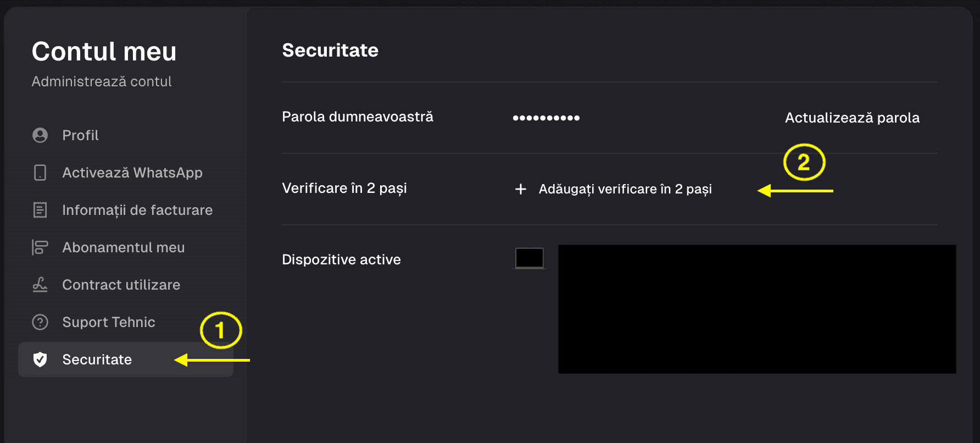The image size is (980, 443).
Task: Click the phone icon beside Activează WhatsApp
Action: (40, 173)
